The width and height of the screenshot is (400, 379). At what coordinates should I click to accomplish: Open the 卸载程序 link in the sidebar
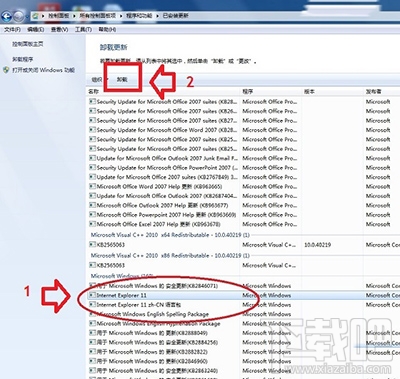coord(23,59)
